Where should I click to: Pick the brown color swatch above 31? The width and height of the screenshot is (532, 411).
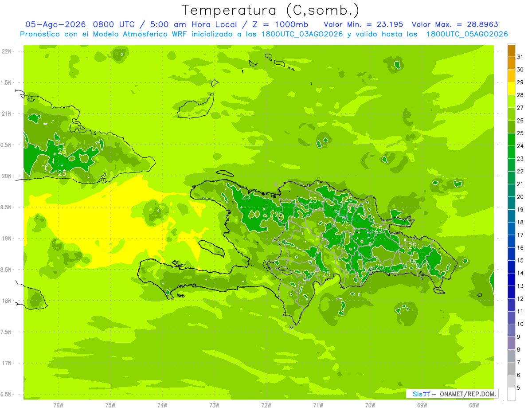[511, 51]
